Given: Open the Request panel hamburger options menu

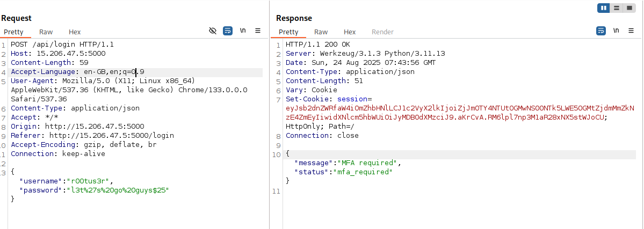Looking at the screenshot, I should point(257,31).
